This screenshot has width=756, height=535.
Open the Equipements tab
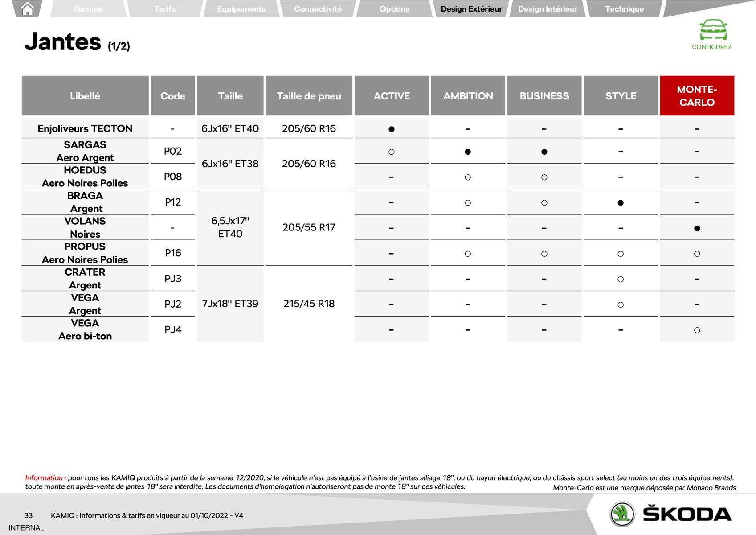(x=241, y=9)
